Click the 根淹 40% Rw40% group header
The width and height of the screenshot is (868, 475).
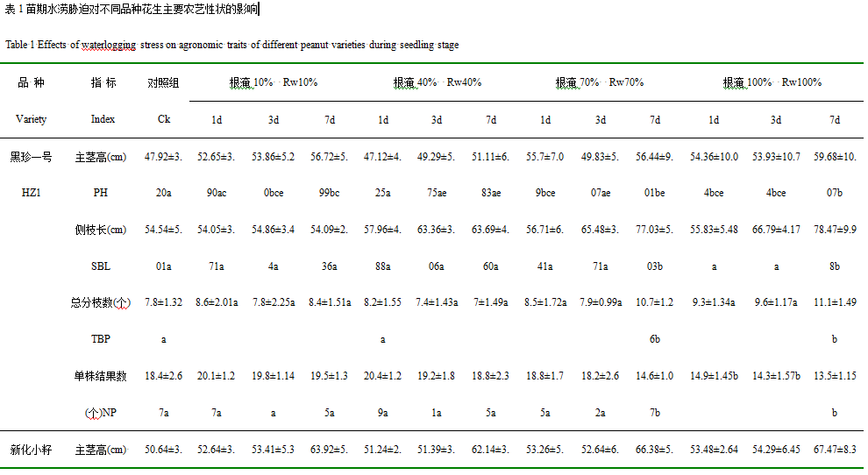[438, 82]
